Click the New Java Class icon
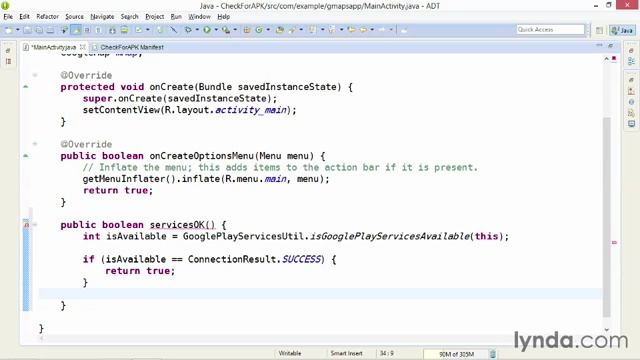The height and width of the screenshot is (360, 640). [259, 30]
